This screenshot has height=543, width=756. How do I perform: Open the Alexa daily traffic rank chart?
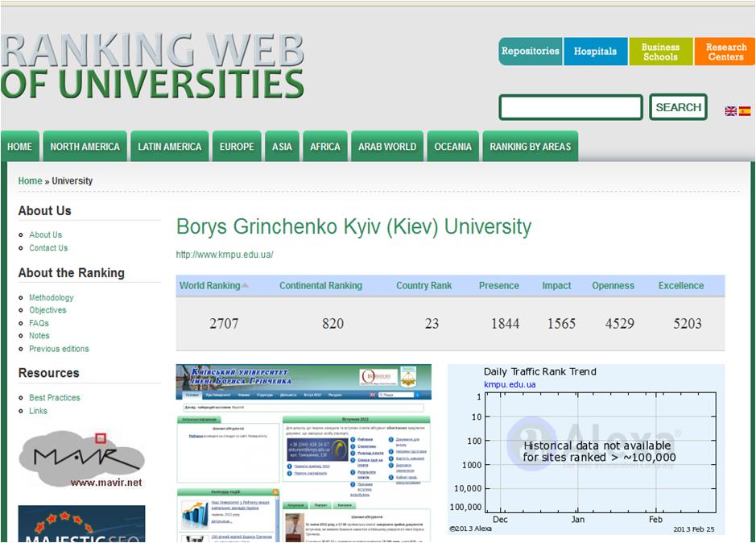coord(585,450)
